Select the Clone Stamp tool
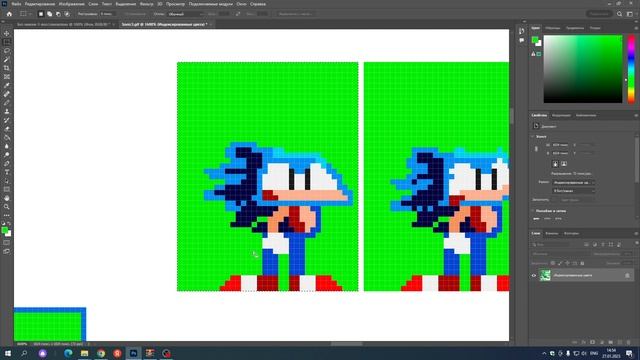Screen dimensions: 640x360 (7, 111)
